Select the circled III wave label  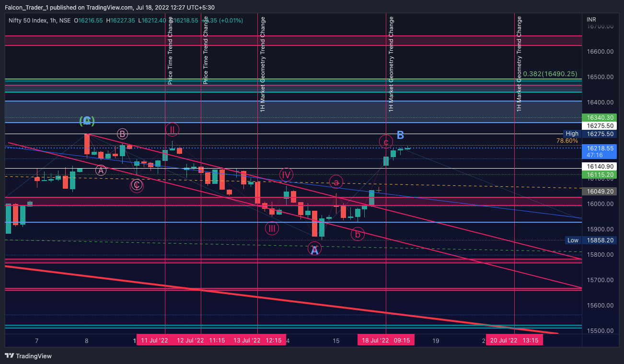tap(272, 228)
